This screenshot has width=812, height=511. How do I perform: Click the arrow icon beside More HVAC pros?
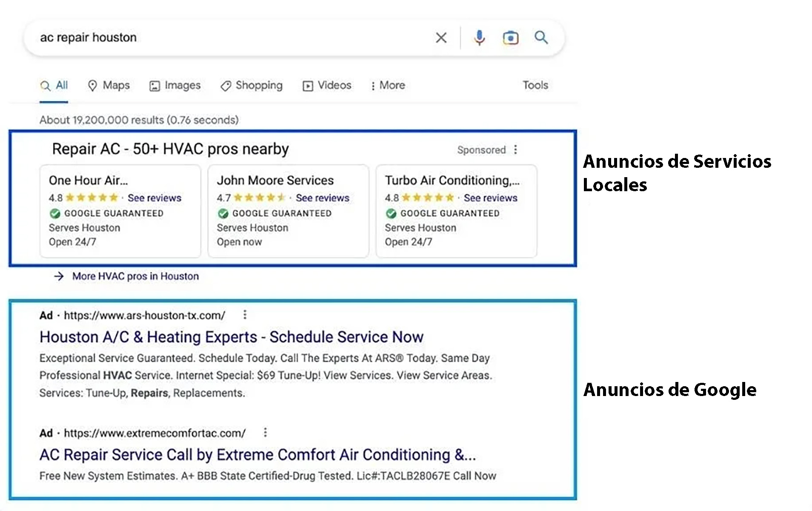pyautogui.click(x=59, y=276)
